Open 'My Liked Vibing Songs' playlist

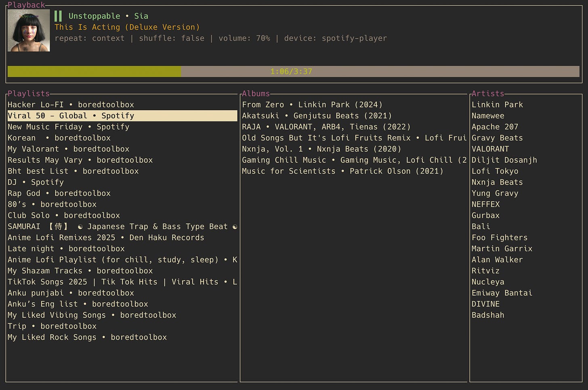[92, 315]
